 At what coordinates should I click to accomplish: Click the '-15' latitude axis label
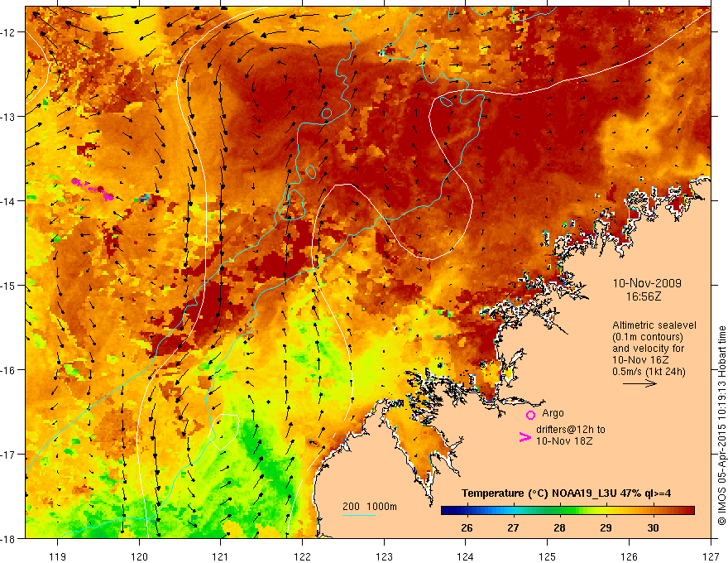point(9,285)
